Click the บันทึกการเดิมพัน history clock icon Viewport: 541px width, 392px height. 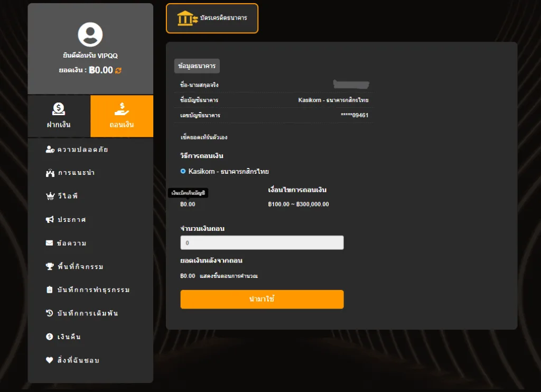tap(49, 313)
